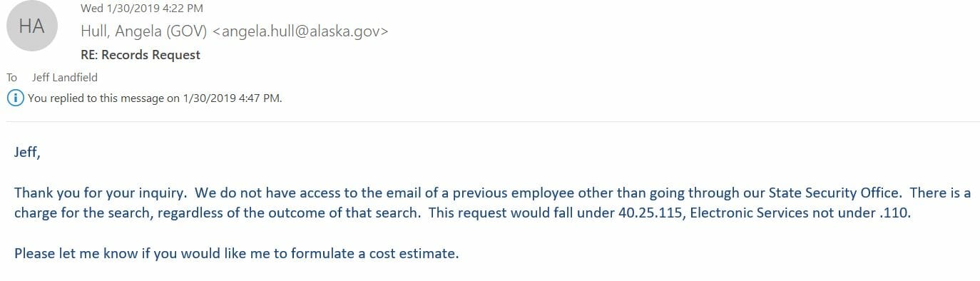Click the 'To' label before recipient
Image resolution: width=980 pixels, height=281 pixels.
[x=12, y=77]
